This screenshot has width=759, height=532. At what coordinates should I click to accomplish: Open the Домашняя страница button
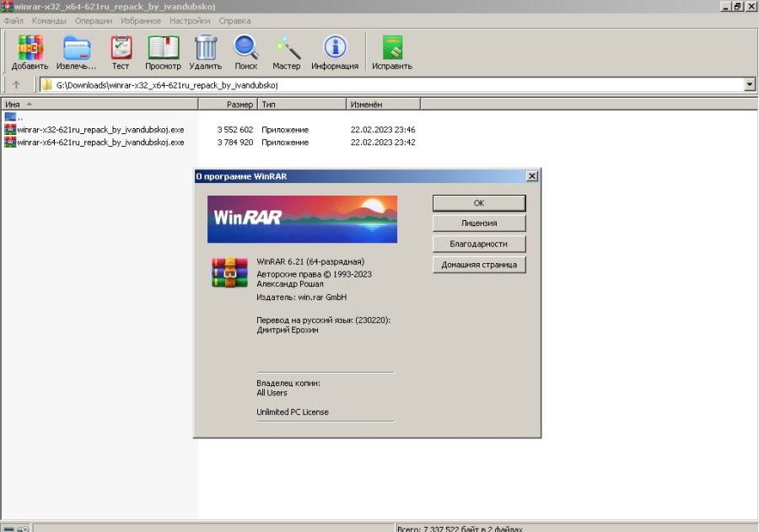coord(479,265)
